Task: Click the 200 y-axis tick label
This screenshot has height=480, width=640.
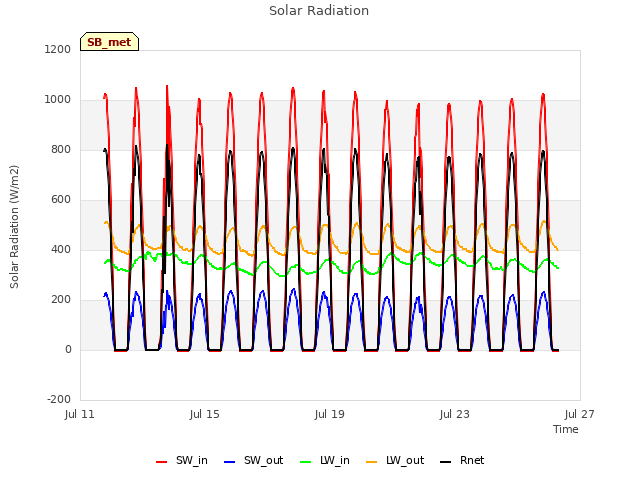Action: coord(61,300)
